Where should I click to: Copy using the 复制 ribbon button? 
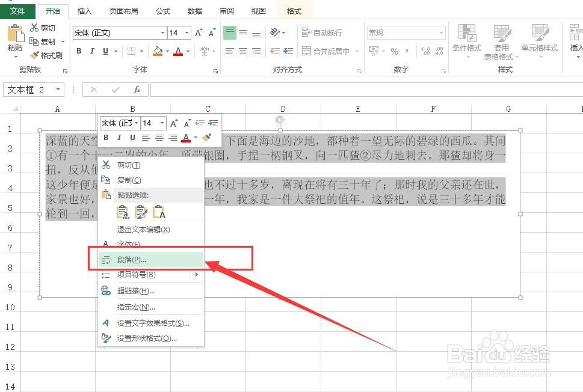click(43, 41)
